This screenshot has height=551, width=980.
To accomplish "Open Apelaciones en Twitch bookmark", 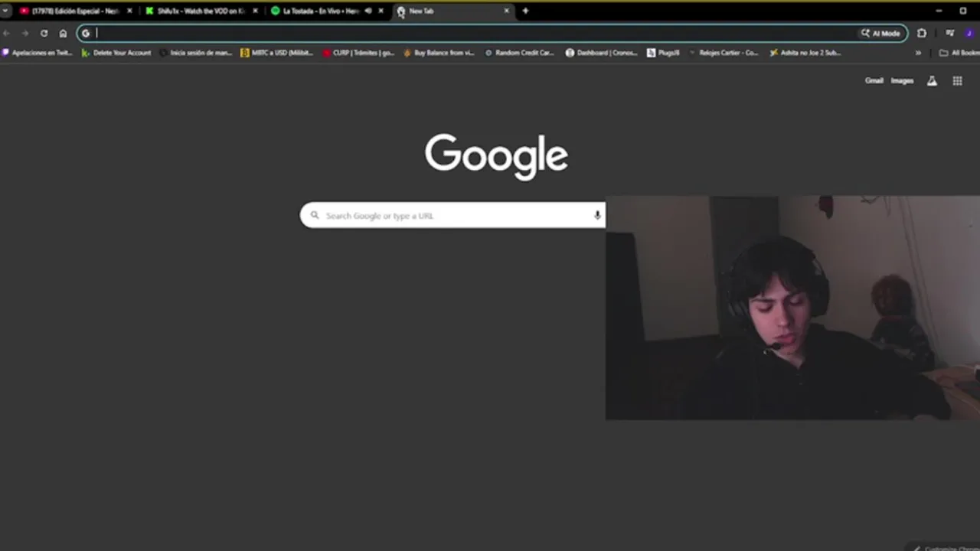I will [38, 53].
